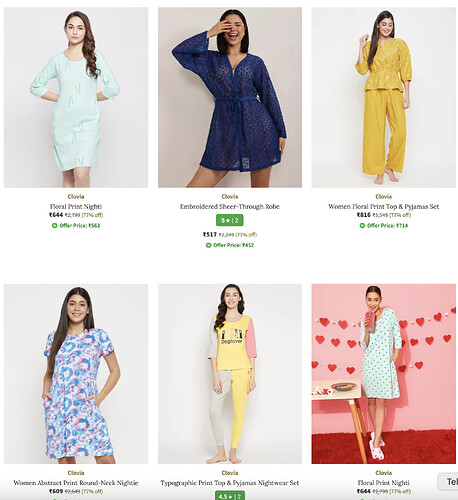Open the blue Abstract Print Nightie photo
The width and height of the screenshot is (458, 500).
[76, 374]
